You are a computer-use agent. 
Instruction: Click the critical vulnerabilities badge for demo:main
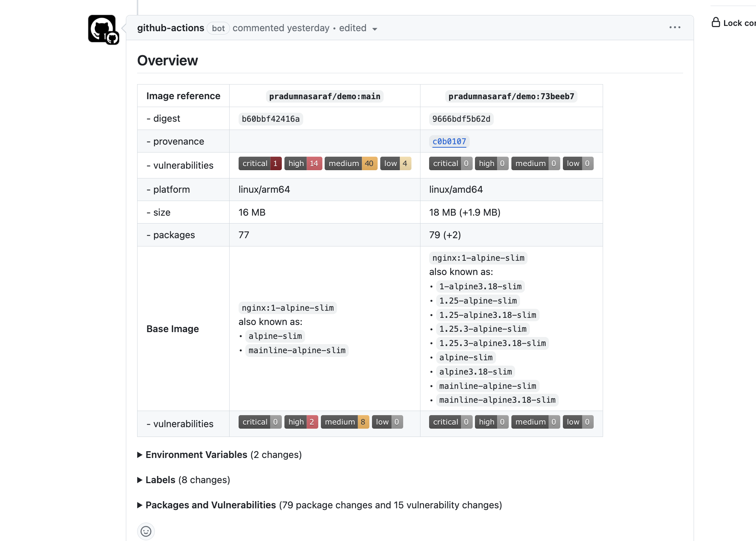click(x=260, y=163)
